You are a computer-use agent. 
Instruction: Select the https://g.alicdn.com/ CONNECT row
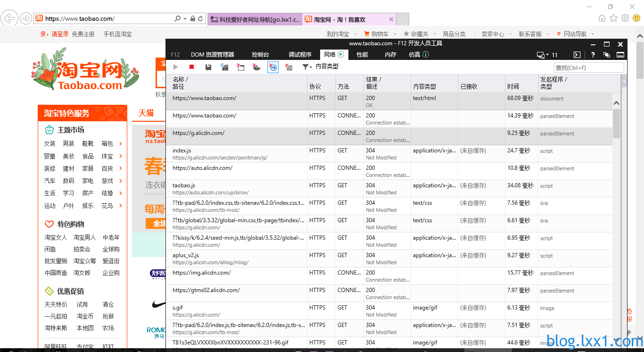click(x=389, y=136)
